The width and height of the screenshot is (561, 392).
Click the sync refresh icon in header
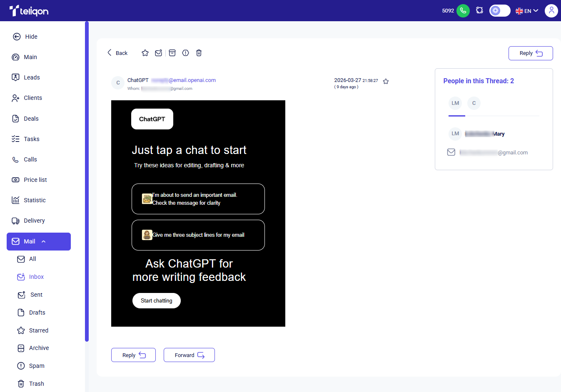tap(479, 10)
